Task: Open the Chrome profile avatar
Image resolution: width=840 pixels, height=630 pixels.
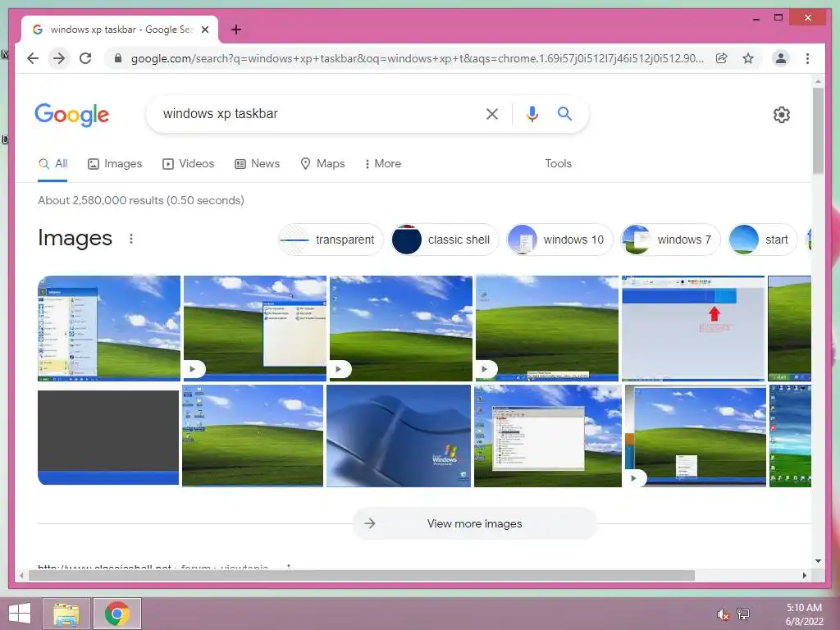Action: [781, 58]
